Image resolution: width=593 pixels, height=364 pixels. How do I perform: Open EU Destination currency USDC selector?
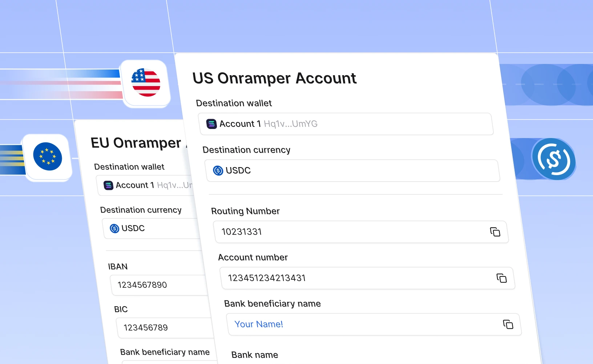(x=152, y=228)
